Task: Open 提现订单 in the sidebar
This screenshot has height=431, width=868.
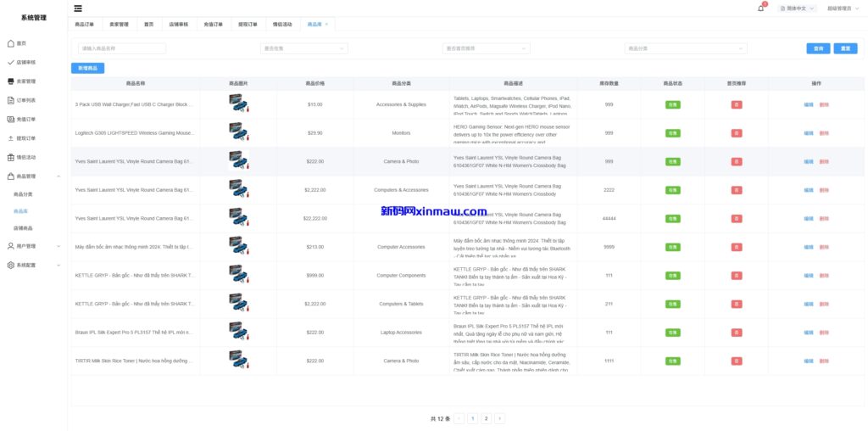Action: click(x=25, y=138)
